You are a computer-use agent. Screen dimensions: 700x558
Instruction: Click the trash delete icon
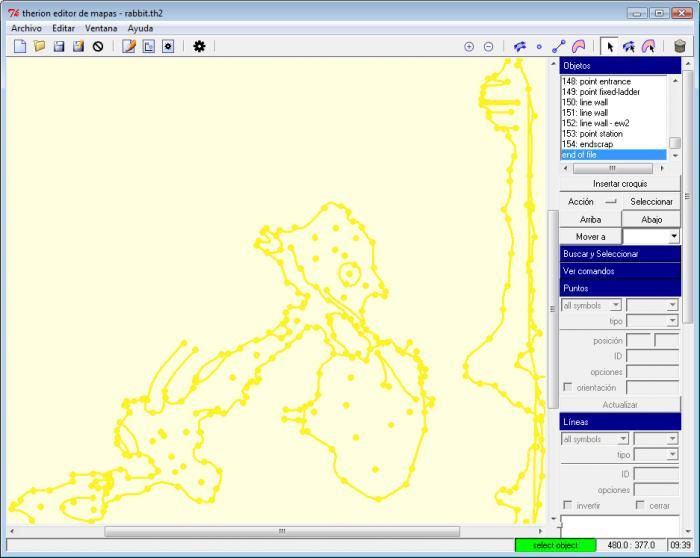679,46
